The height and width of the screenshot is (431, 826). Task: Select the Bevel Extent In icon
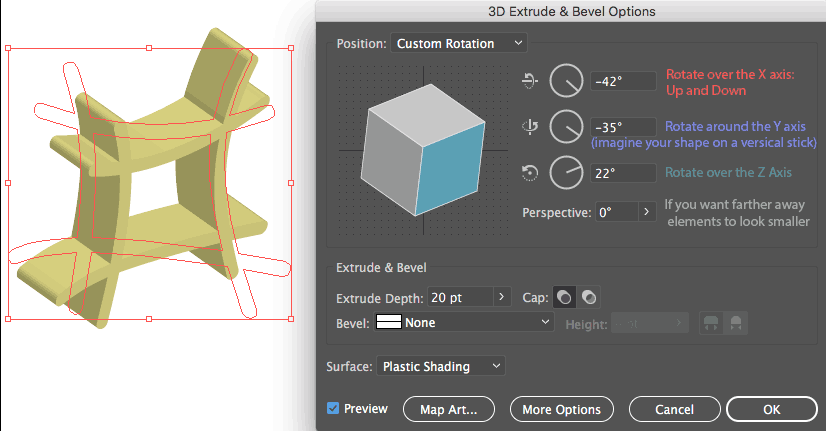736,323
